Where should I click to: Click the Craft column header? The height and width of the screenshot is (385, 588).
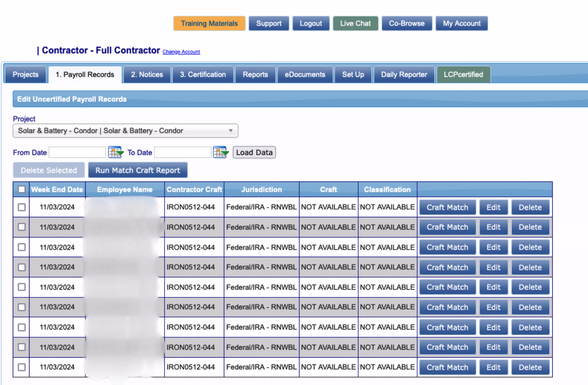click(x=328, y=190)
